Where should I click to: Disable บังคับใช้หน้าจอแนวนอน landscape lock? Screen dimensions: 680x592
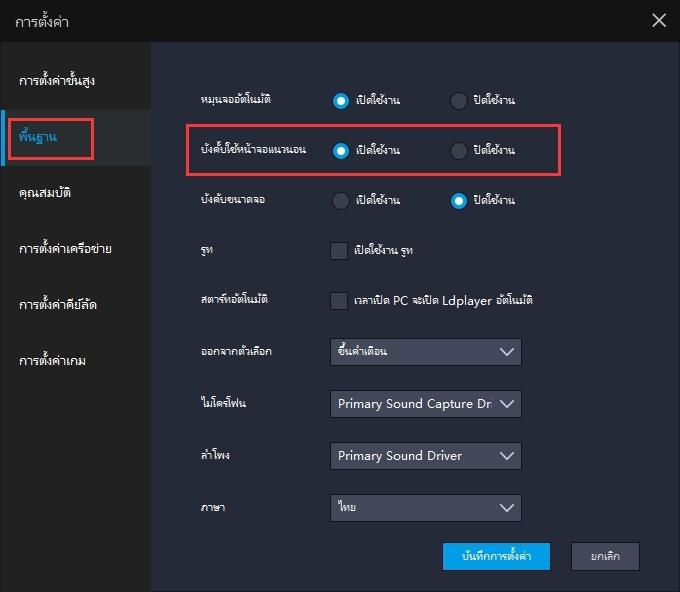click(459, 150)
